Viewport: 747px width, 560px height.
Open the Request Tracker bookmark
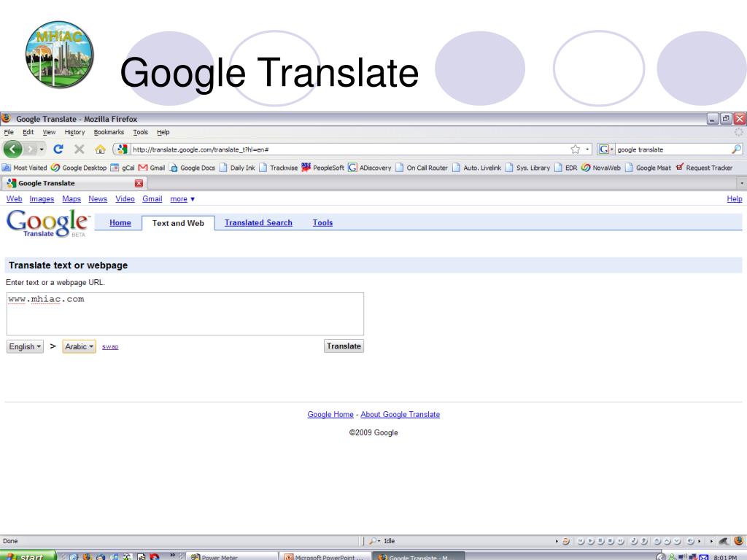click(704, 168)
